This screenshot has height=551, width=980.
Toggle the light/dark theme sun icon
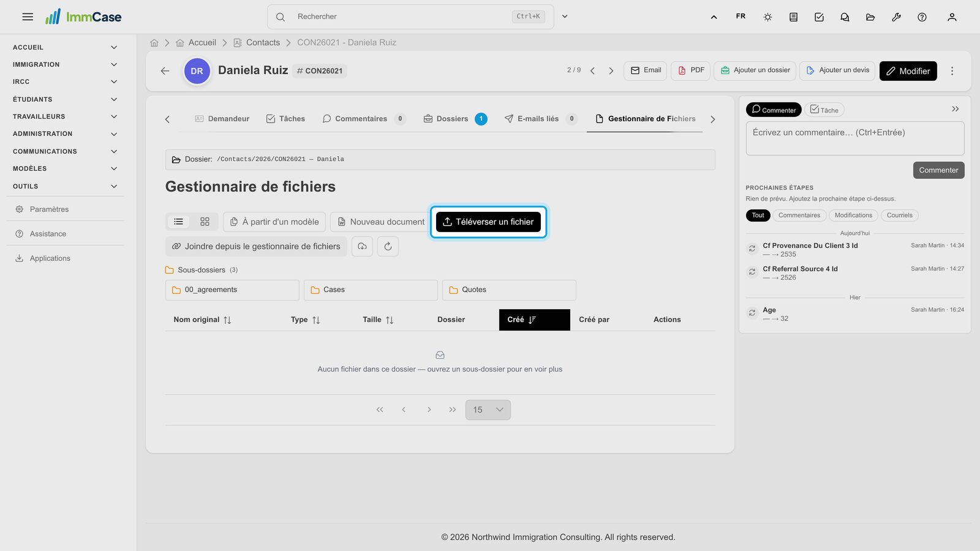[767, 17]
